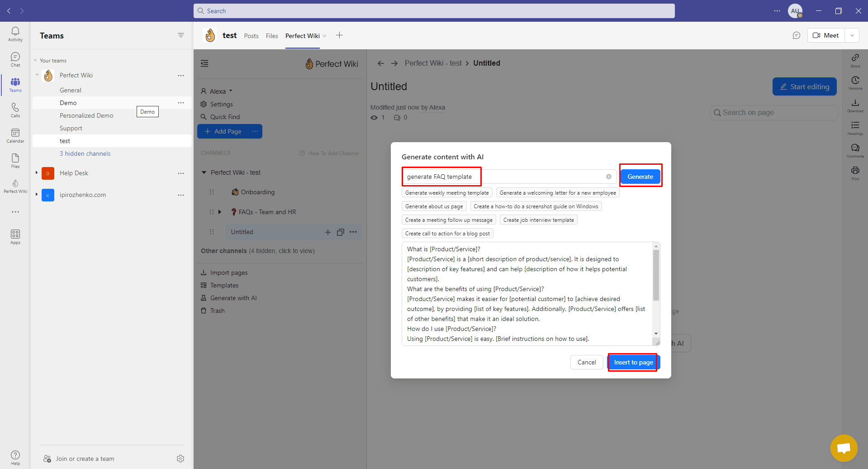Open manage teams settings gear

pyautogui.click(x=180, y=459)
